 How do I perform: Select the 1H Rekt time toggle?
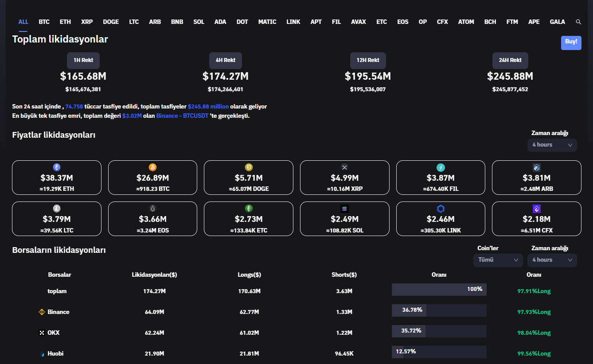click(x=83, y=60)
